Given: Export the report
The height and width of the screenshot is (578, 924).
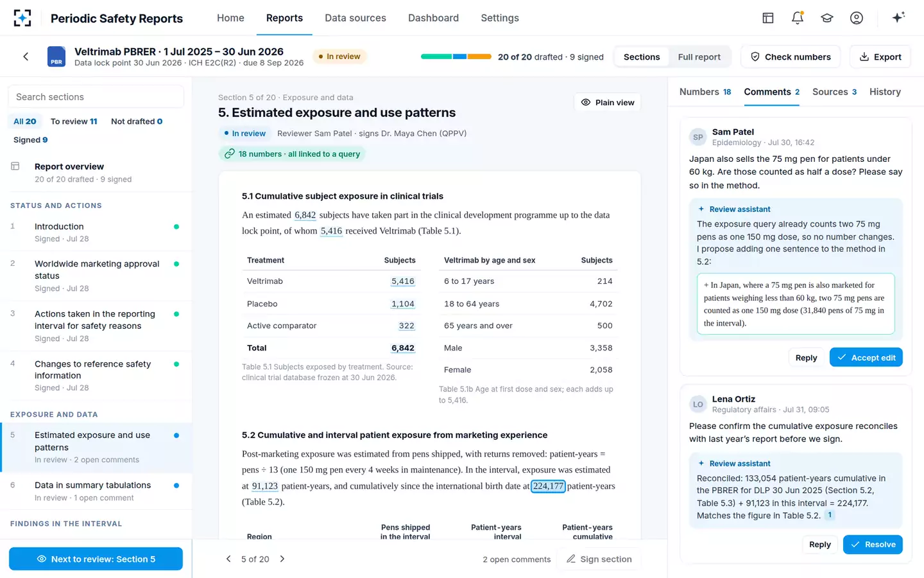Looking at the screenshot, I should [x=880, y=57].
